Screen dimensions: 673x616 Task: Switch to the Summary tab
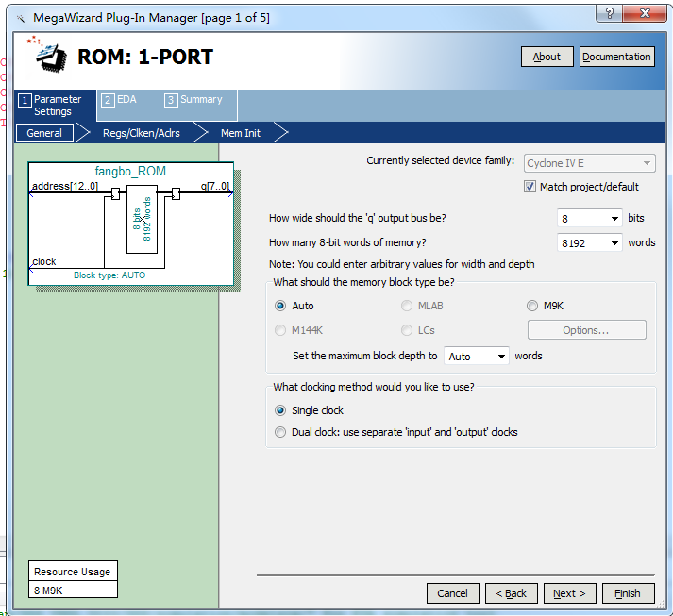199,105
